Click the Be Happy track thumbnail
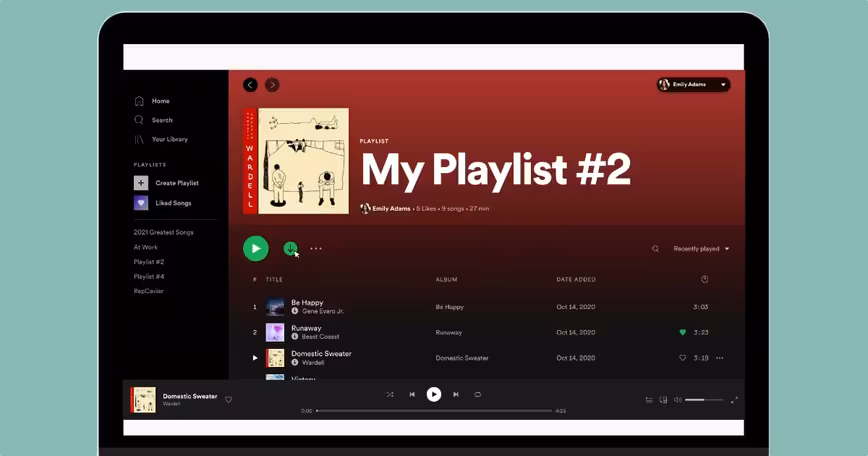The image size is (868, 456). point(275,307)
